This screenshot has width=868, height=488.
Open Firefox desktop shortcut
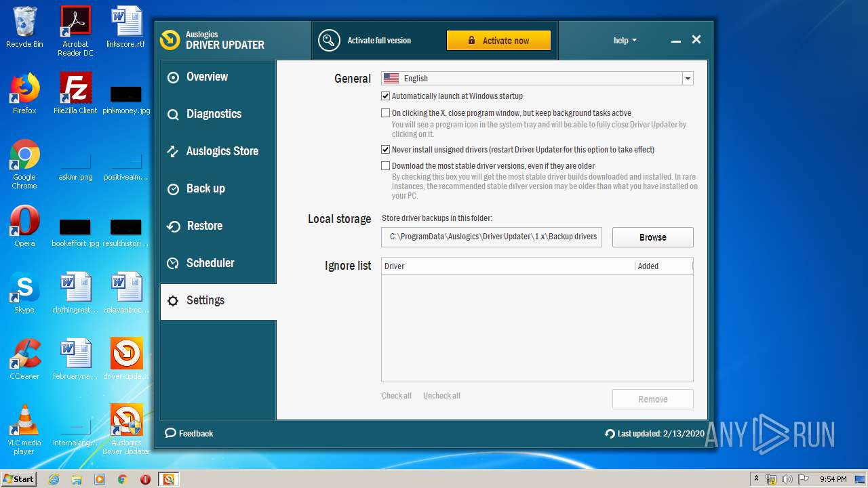[24, 94]
